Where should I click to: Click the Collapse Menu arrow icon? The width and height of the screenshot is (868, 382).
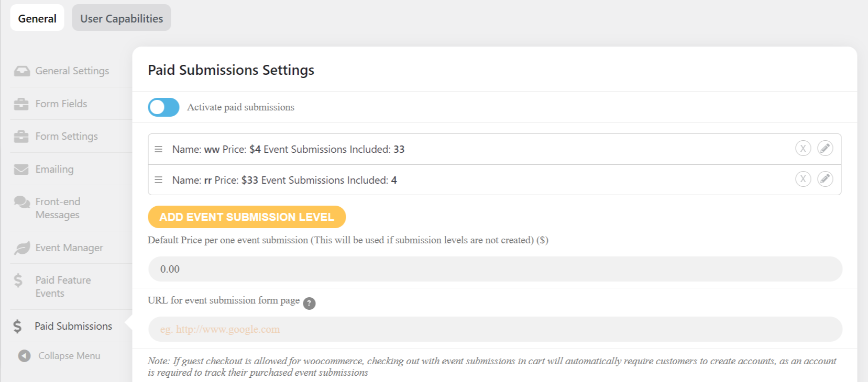tap(24, 356)
